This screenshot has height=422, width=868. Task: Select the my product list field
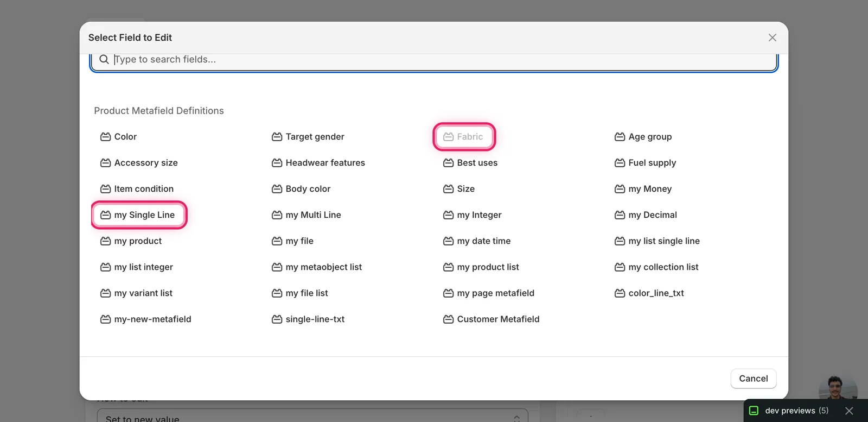pyautogui.click(x=481, y=267)
